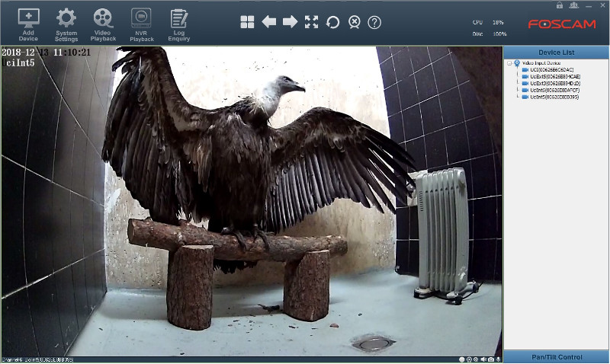Click the Device List panel header

coord(557,53)
